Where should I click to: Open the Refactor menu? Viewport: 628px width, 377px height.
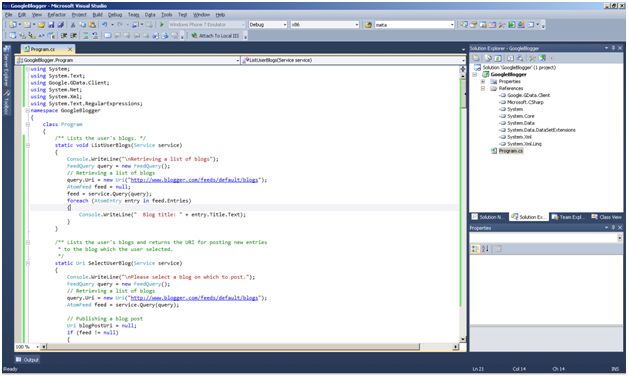pyautogui.click(x=56, y=14)
